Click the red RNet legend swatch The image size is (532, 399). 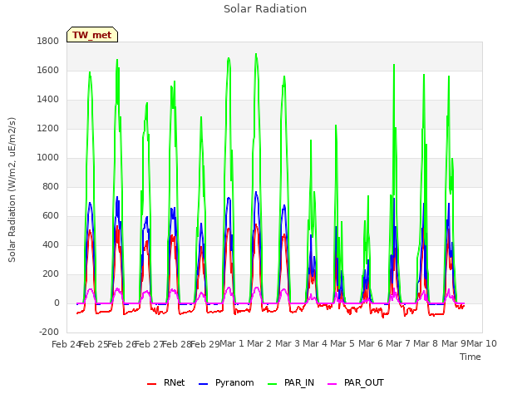151,384
